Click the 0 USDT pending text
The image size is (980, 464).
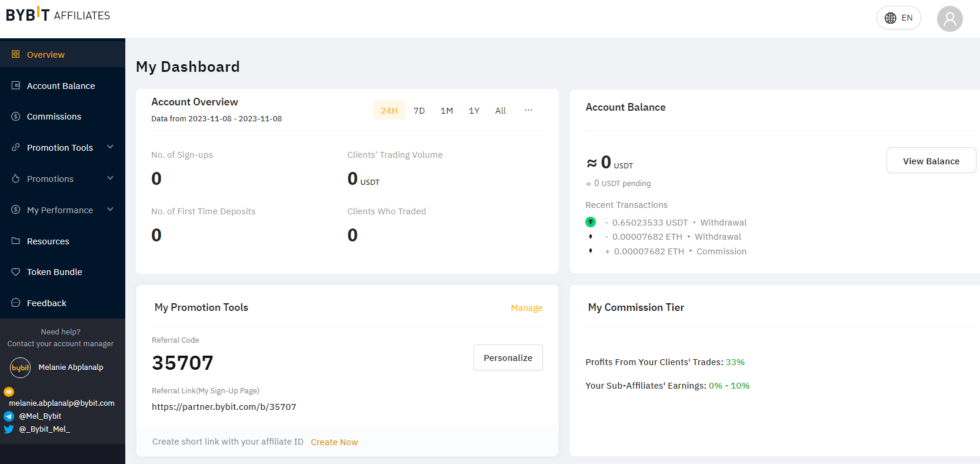[618, 184]
